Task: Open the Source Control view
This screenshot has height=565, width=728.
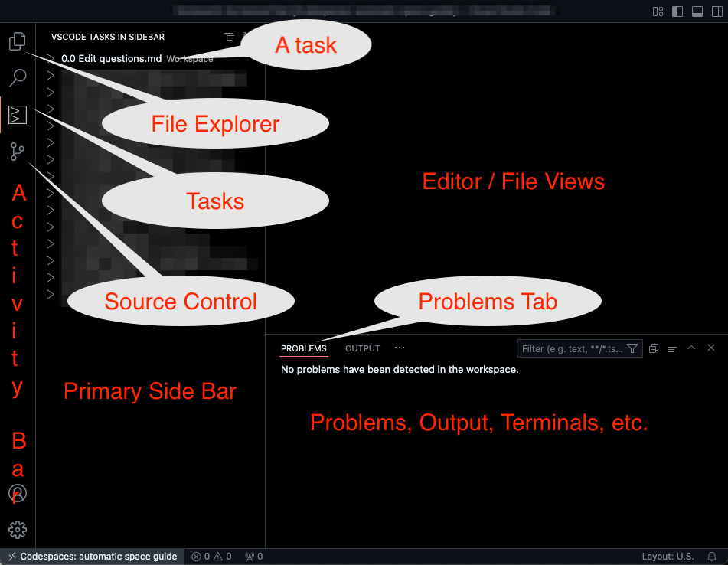Action: [x=17, y=151]
